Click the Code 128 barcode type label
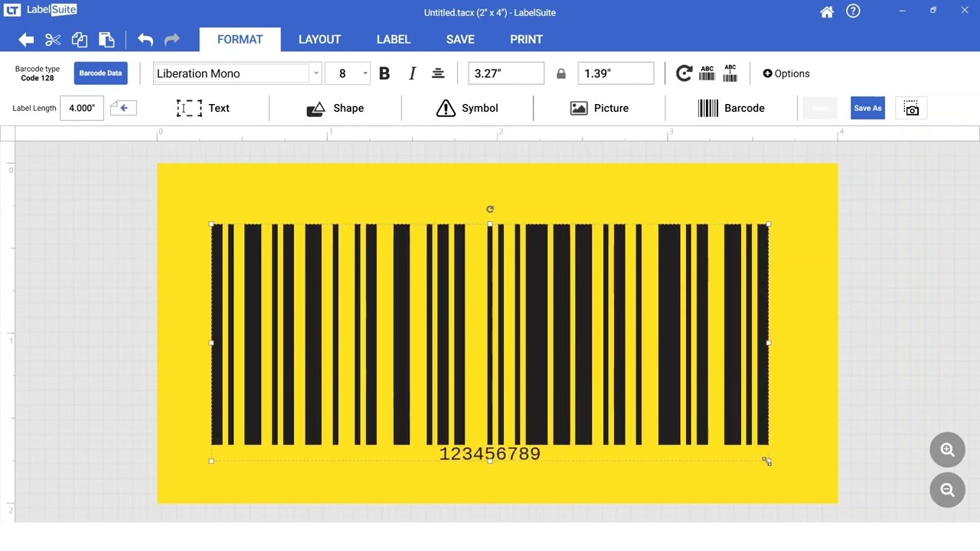 pyautogui.click(x=38, y=78)
